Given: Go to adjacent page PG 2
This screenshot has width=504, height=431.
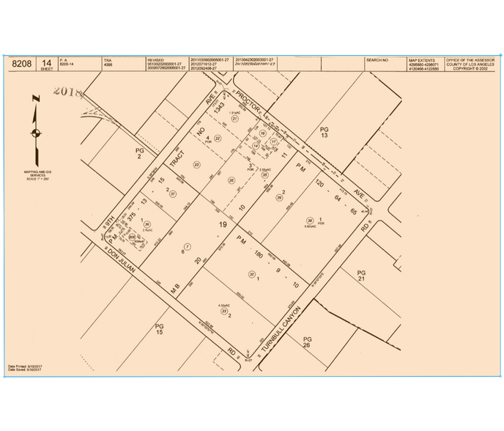Looking at the screenshot, I should tap(137, 152).
